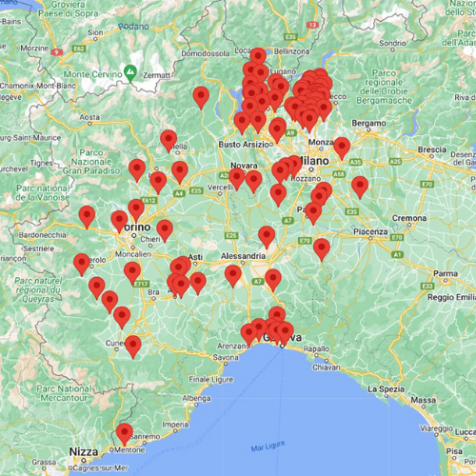Click the E62 road shield near Sion
Viewport: 476px width, 476px height.
click(79, 49)
